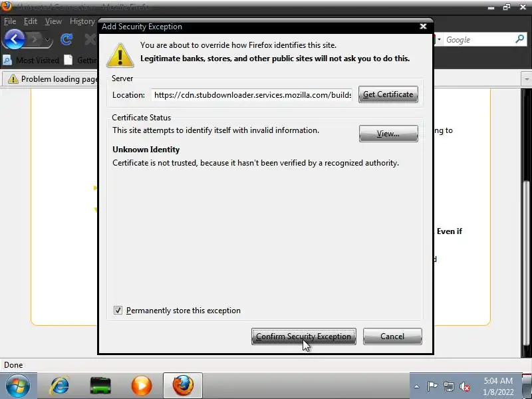Click the server Location URL field
This screenshot has height=399, width=532.
pyautogui.click(x=252, y=94)
